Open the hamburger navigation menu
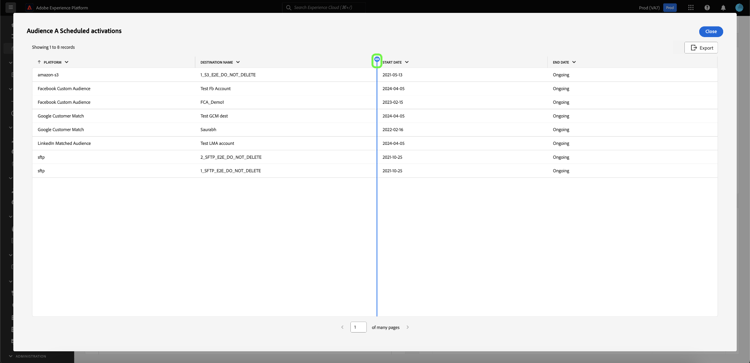This screenshot has height=363, width=750. tap(11, 8)
